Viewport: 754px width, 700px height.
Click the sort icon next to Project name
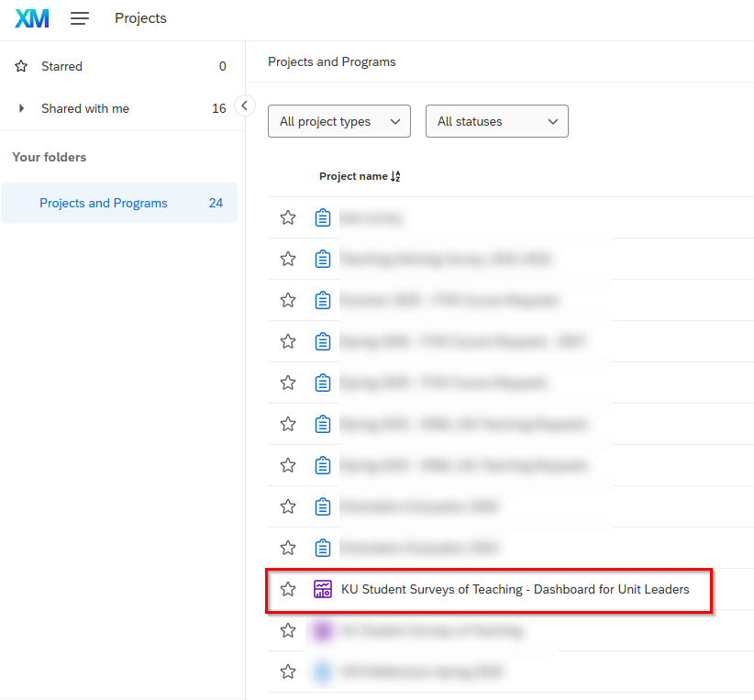396,175
